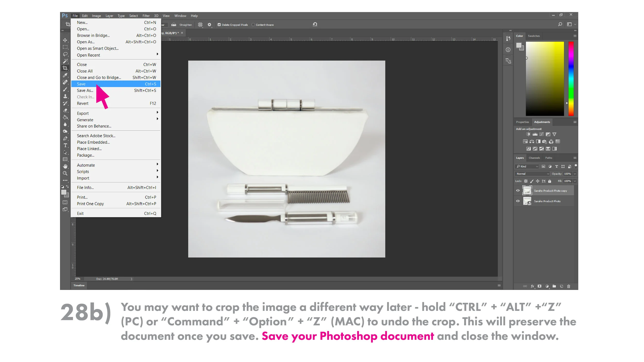Click the 25% zoom level field
This screenshot has height=362, width=644.
[x=78, y=279]
